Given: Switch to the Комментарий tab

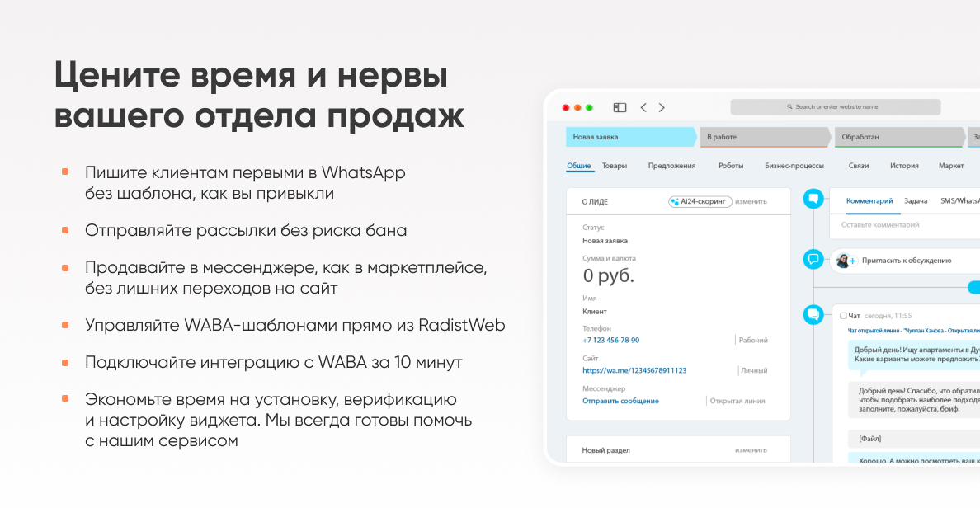Looking at the screenshot, I should coord(869,201).
